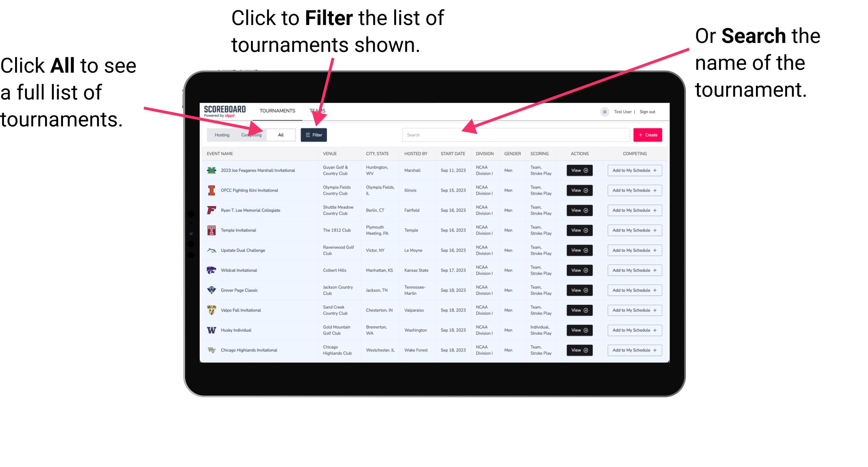Switch to the TEAMS tab
Screen dimensions: 868x467
[x=319, y=110]
